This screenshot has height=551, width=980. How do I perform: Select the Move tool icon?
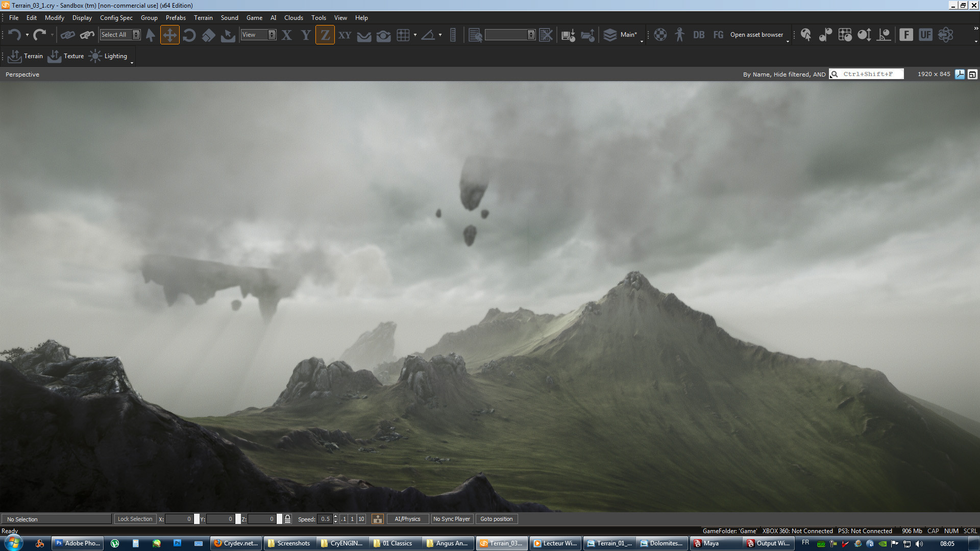169,35
